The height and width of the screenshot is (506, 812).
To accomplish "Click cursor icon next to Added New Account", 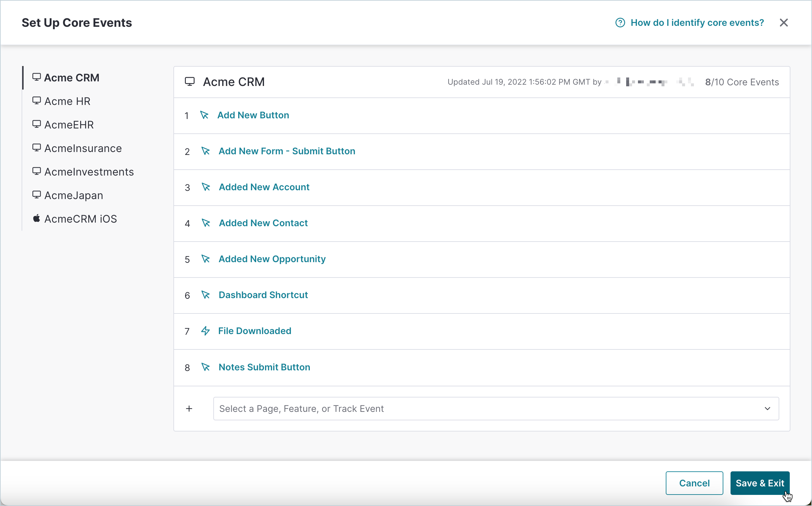I will pyautogui.click(x=205, y=187).
